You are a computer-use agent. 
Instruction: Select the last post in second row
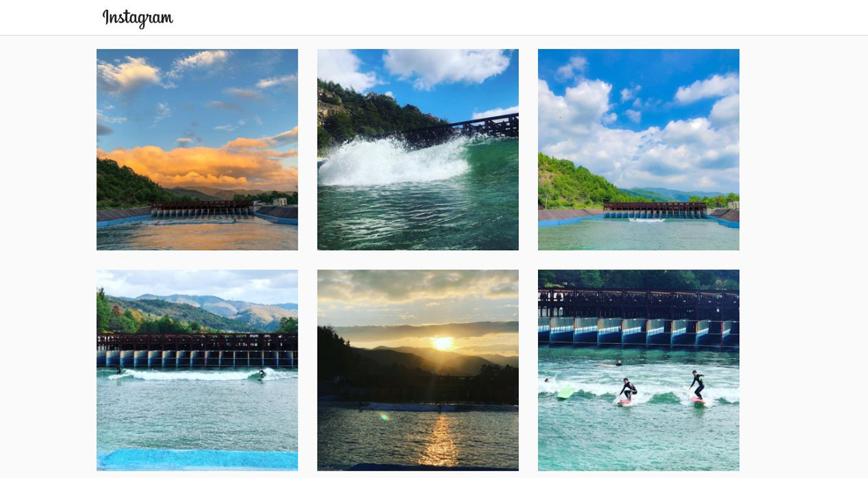coord(639,370)
